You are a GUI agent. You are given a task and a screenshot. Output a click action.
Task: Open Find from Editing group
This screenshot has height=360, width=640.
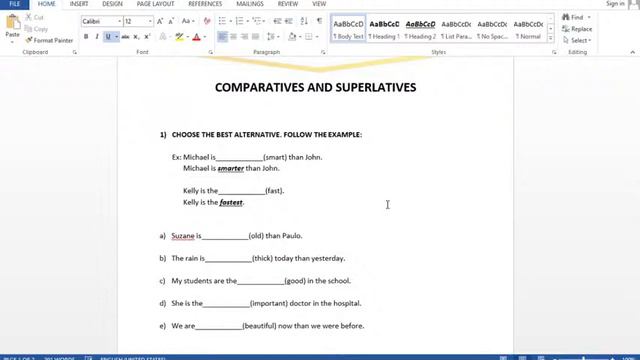pos(573,17)
